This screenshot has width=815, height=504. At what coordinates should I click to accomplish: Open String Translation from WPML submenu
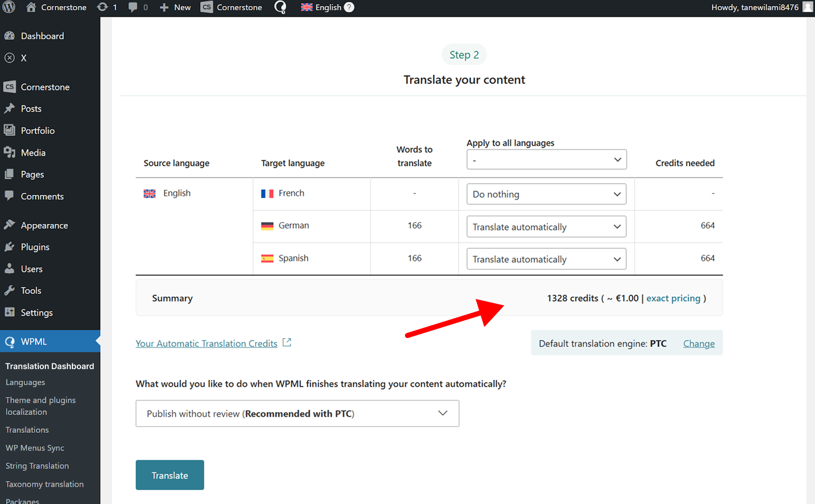tap(37, 465)
